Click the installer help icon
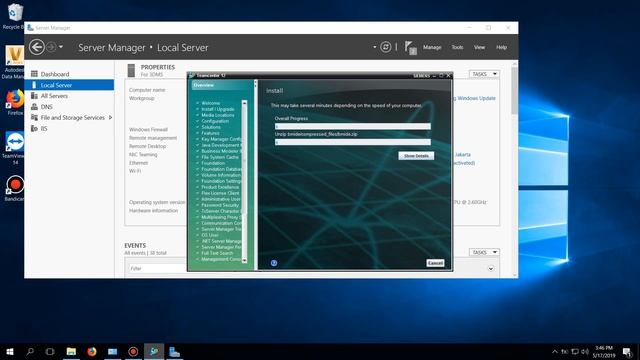Image resolution: width=640 pixels, height=360 pixels. (274, 263)
